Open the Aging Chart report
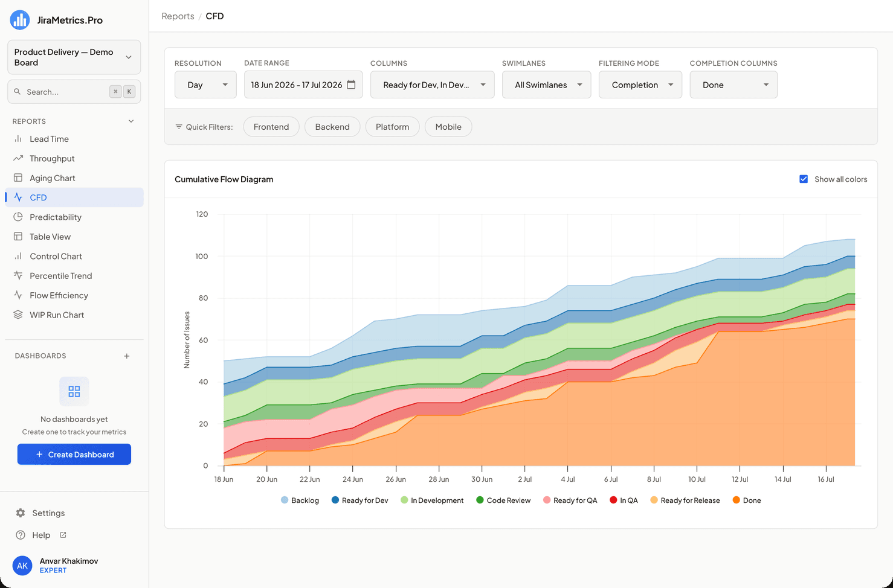The height and width of the screenshot is (588, 893). pyautogui.click(x=74, y=178)
